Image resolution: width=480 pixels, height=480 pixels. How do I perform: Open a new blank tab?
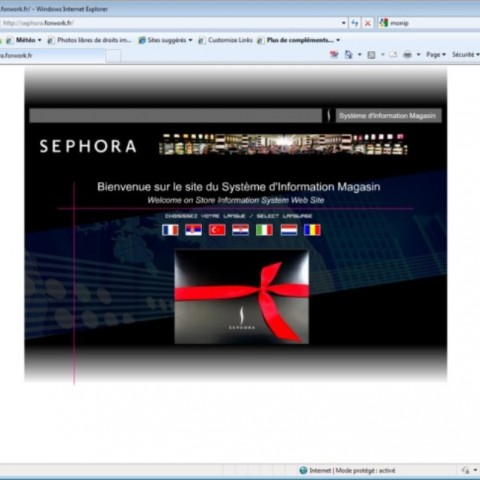(x=113, y=56)
